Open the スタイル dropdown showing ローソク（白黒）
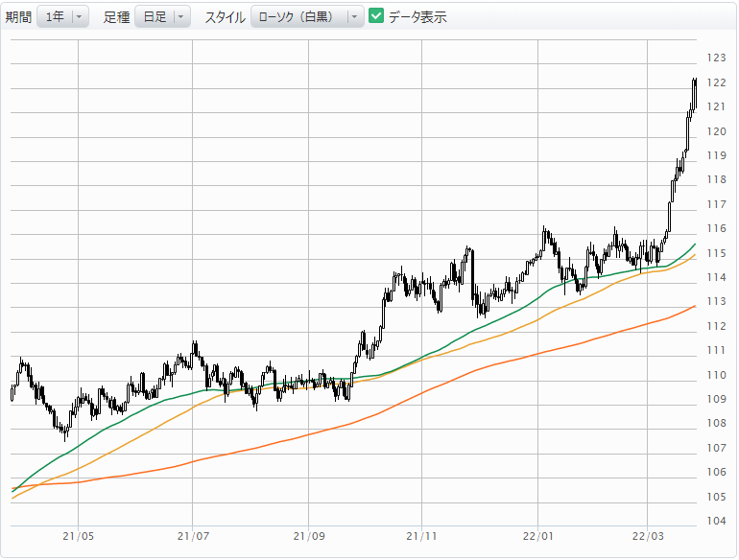The height and width of the screenshot is (560, 739). (307, 17)
